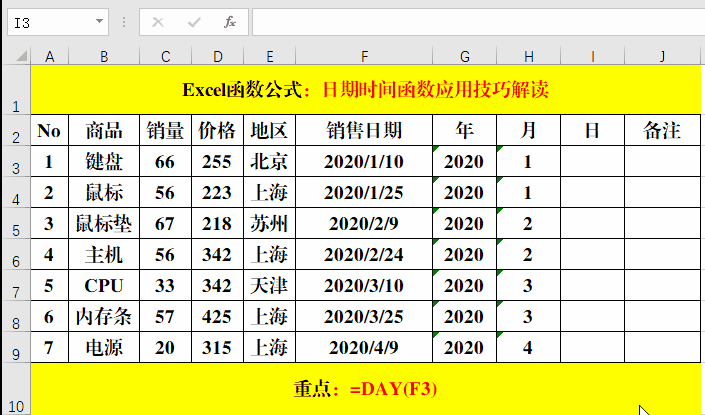Select column A header
The image size is (705, 415).
(x=49, y=57)
